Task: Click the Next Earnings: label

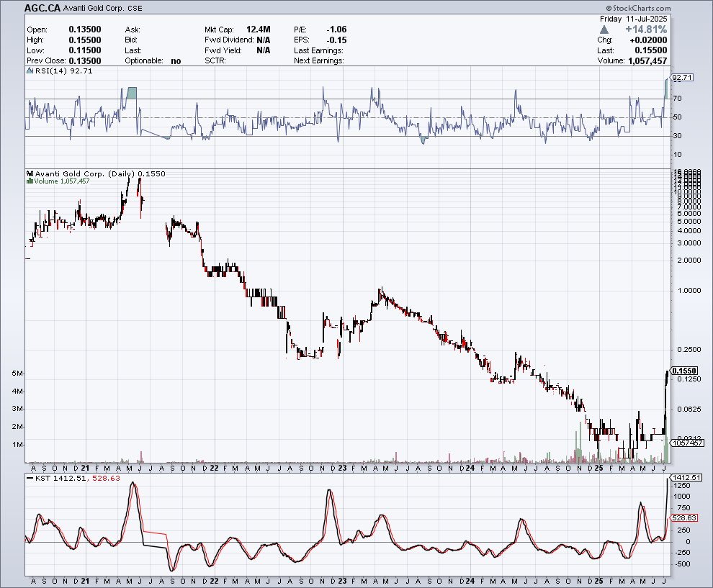Action: [319, 61]
